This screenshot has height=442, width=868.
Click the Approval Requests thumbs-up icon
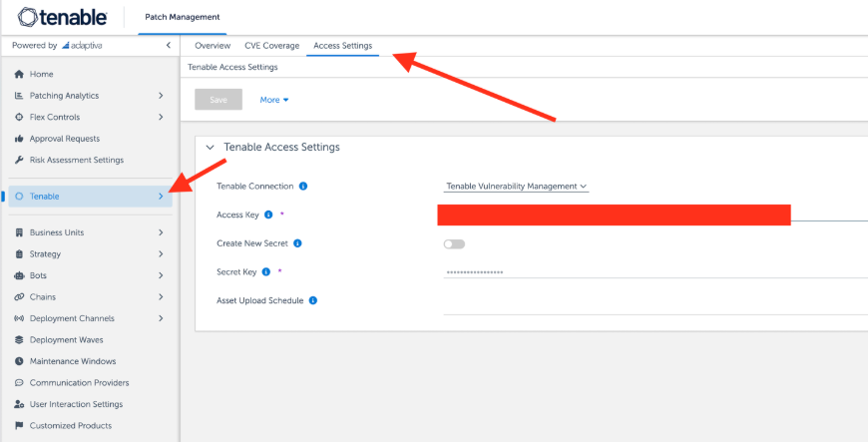point(19,139)
